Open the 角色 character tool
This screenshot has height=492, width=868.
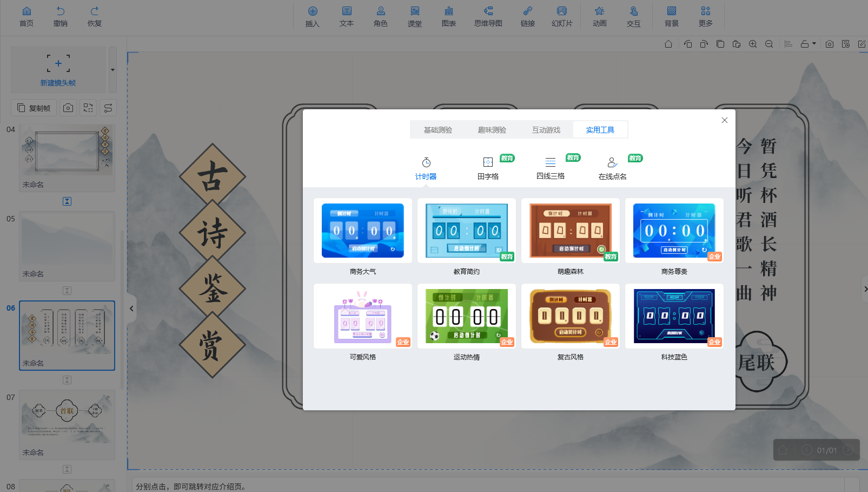tap(381, 17)
